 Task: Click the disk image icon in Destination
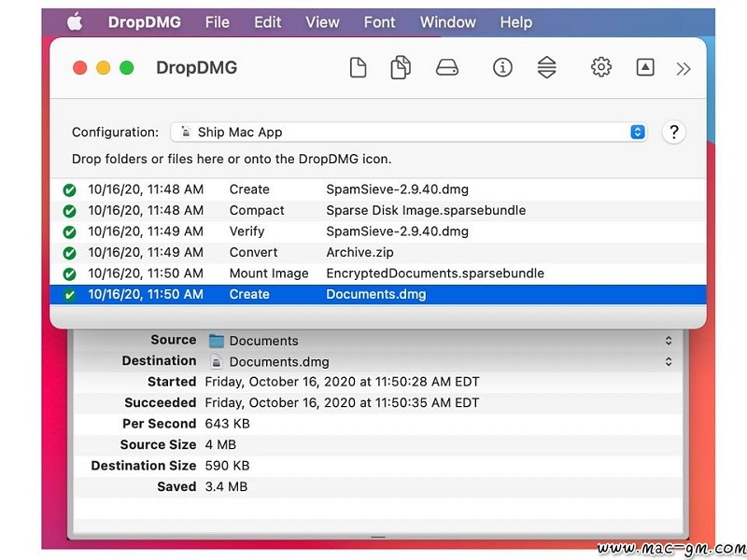(x=217, y=362)
